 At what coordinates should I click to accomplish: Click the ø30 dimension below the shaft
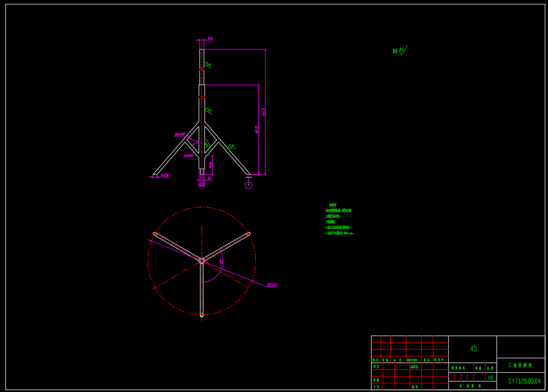[x=202, y=184]
